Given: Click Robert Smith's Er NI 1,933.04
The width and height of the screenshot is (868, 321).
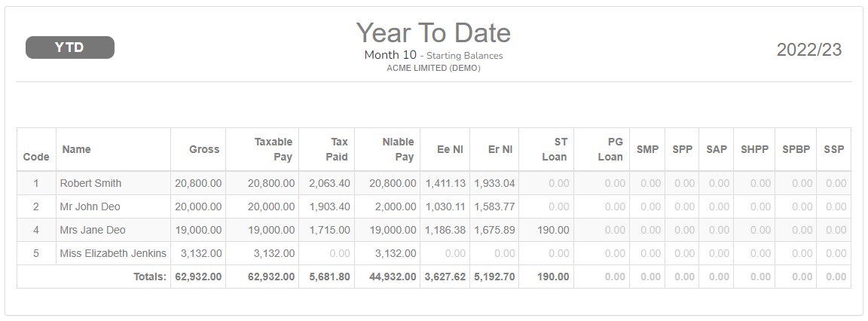Looking at the screenshot, I should [x=494, y=183].
